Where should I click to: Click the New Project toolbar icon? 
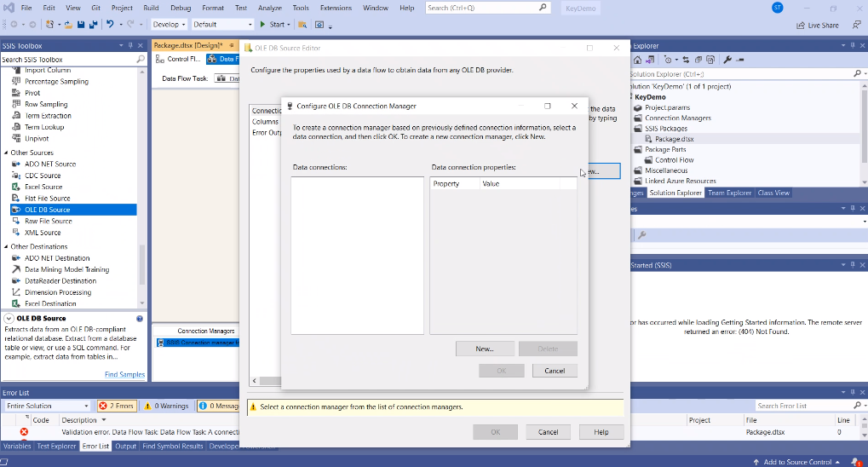(x=49, y=25)
